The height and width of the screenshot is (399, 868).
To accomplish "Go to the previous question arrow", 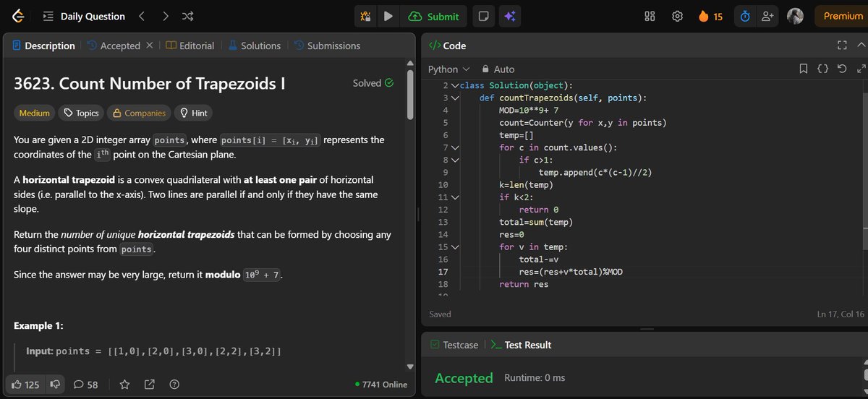I will click(x=142, y=16).
